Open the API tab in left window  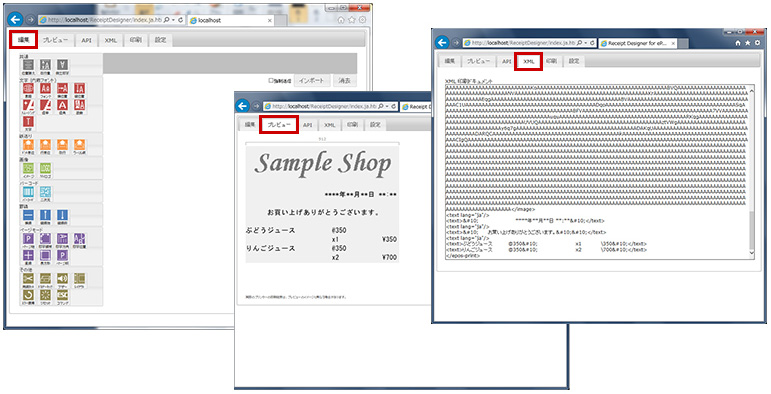[x=87, y=40]
